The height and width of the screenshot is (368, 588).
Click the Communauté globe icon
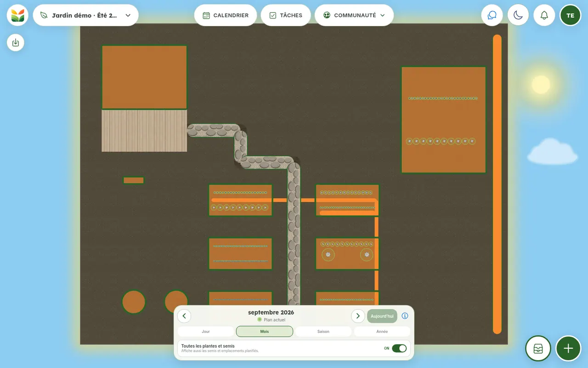click(x=327, y=15)
